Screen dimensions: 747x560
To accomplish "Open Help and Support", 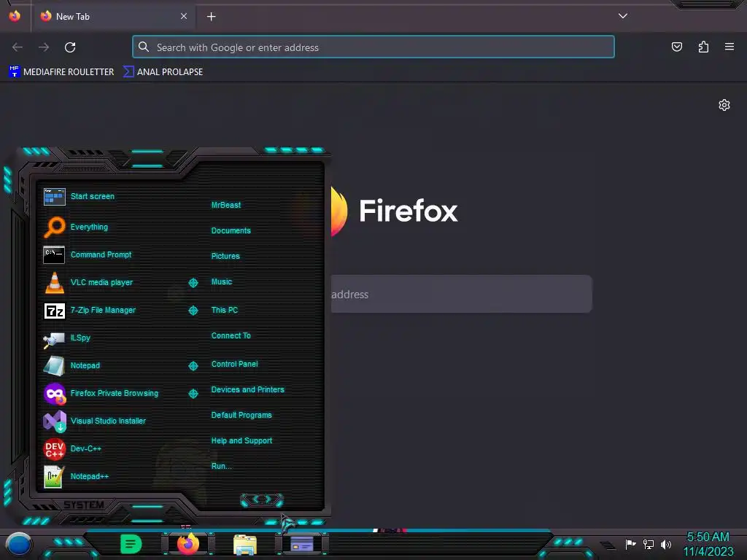I will pyautogui.click(x=241, y=441).
